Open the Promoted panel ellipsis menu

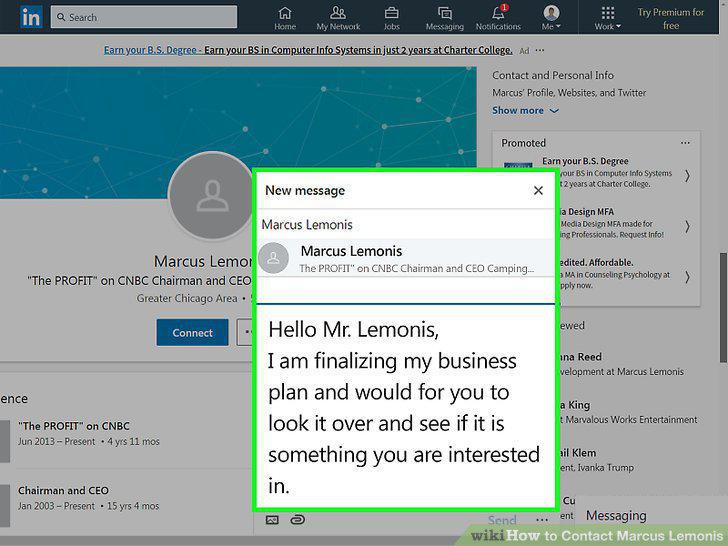(685, 143)
